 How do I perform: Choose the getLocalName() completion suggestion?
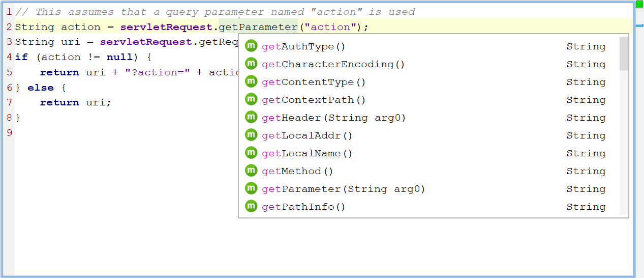point(307,153)
